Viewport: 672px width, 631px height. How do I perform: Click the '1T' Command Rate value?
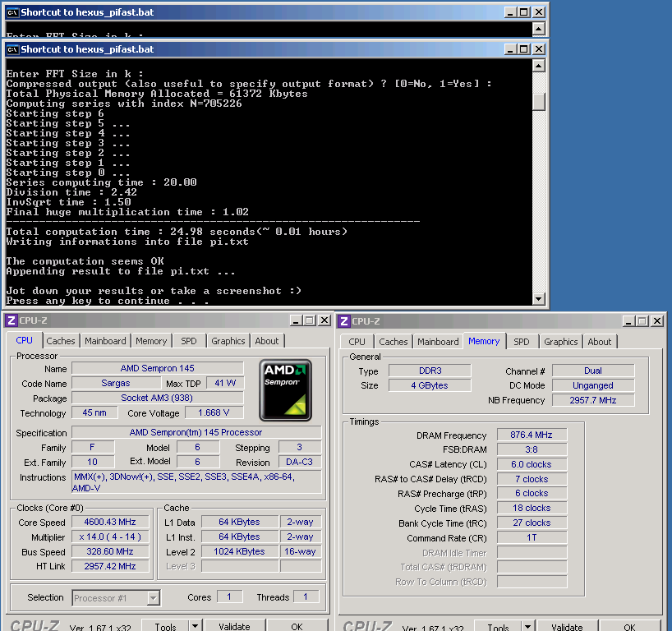(x=532, y=537)
